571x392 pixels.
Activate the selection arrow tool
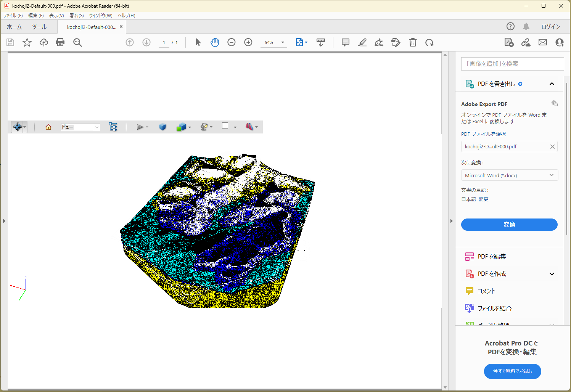click(x=198, y=42)
